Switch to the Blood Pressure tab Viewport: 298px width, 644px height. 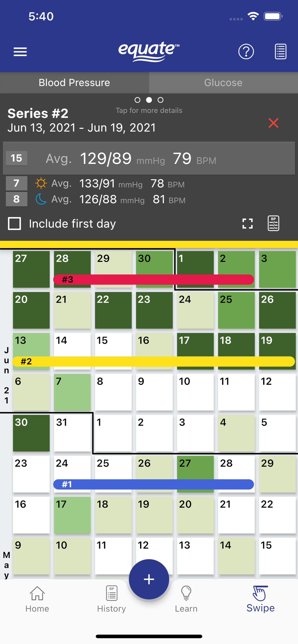click(74, 83)
